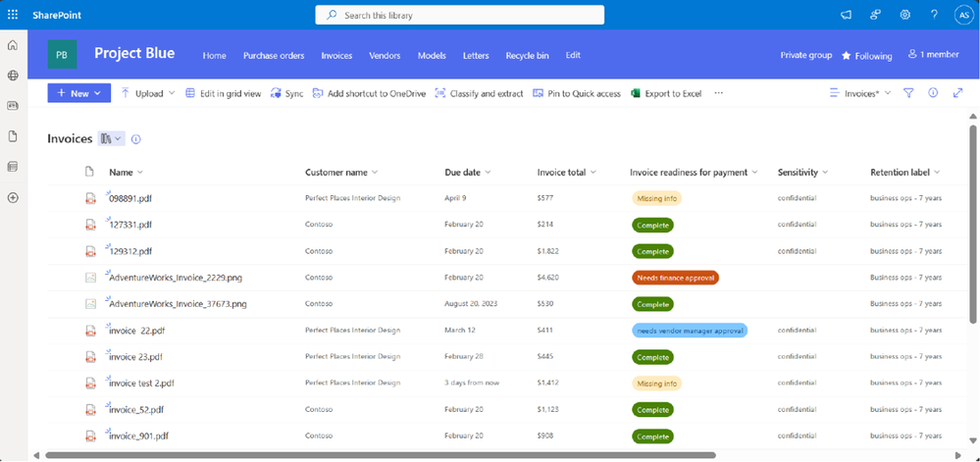Open Invoice total column header menu
Image resolution: width=980 pixels, height=462 pixels.
point(566,172)
